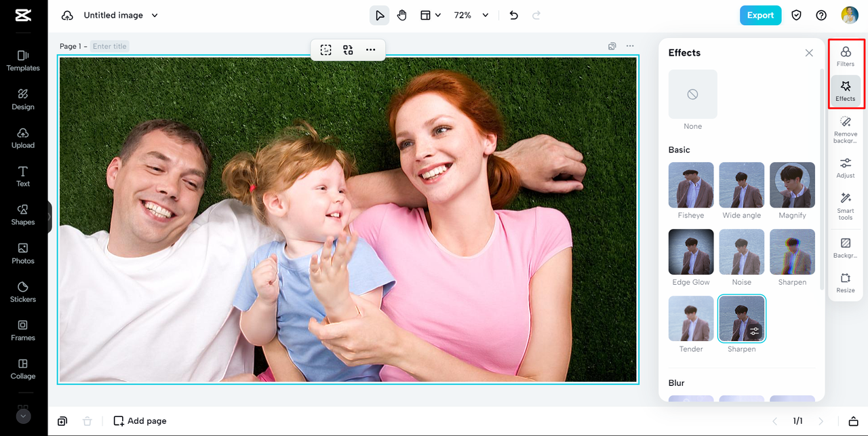Open the Adjust tool
This screenshot has width=868, height=436.
(846, 167)
